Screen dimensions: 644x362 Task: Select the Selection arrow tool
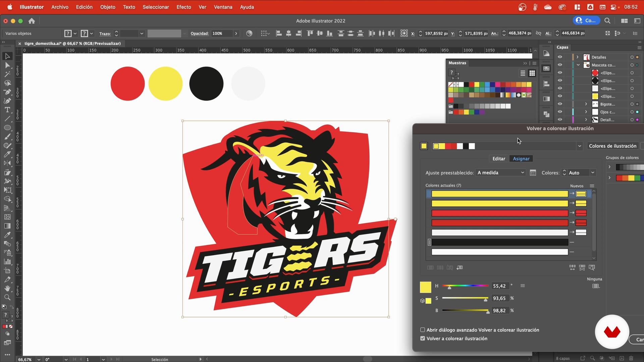(7, 56)
